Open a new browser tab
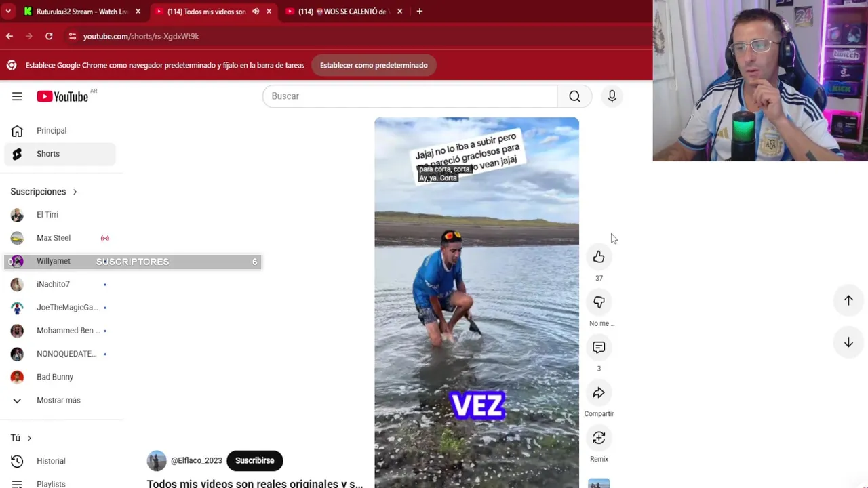Viewport: 868px width, 488px height. coord(419,12)
